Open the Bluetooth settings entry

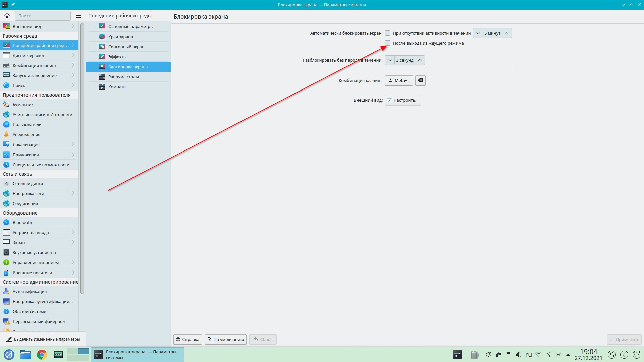coord(22,222)
